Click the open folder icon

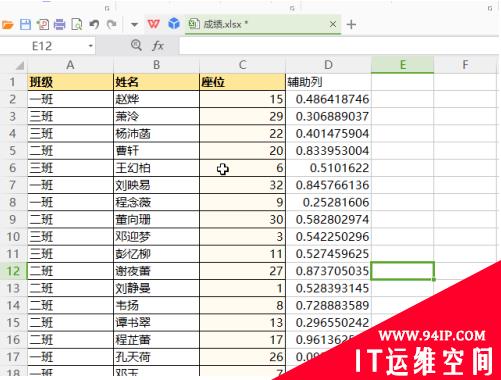(x=7, y=24)
